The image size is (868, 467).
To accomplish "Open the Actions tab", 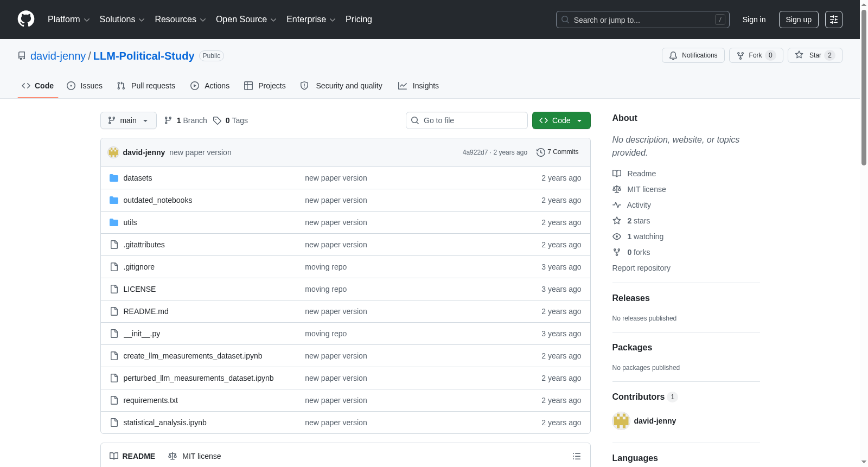I will [210, 86].
